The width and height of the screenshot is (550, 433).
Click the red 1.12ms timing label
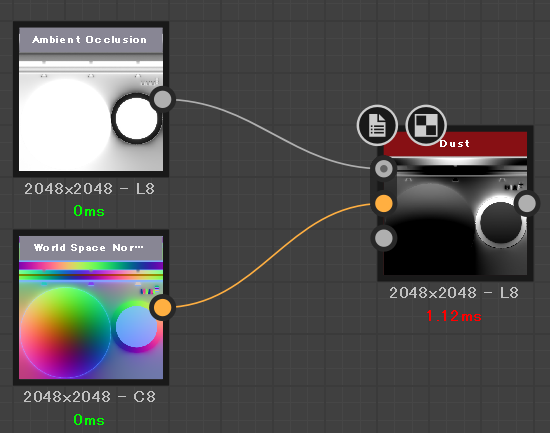point(454,316)
